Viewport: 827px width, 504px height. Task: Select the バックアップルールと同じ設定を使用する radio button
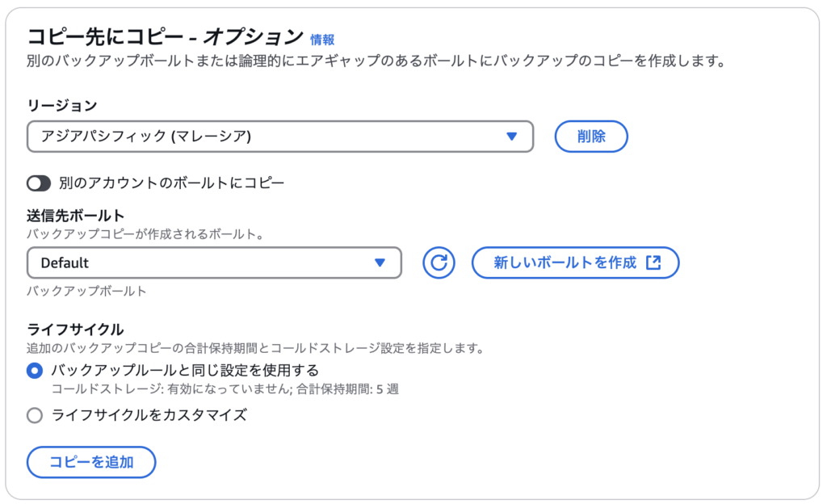click(35, 371)
